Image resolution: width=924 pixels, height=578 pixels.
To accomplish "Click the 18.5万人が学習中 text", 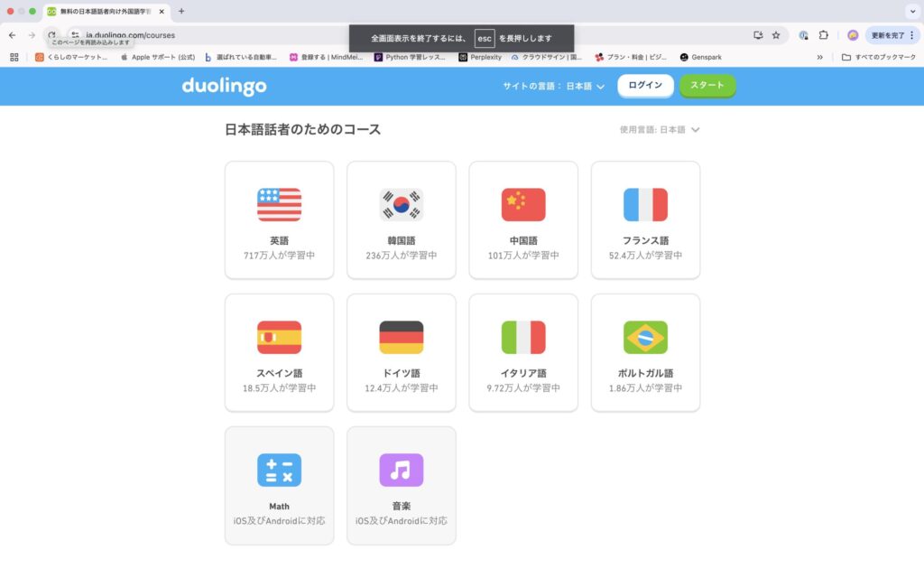I will (x=279, y=388).
